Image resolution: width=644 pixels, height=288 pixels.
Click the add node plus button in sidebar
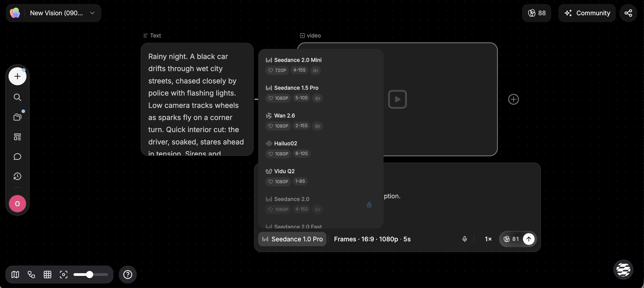coord(17,76)
